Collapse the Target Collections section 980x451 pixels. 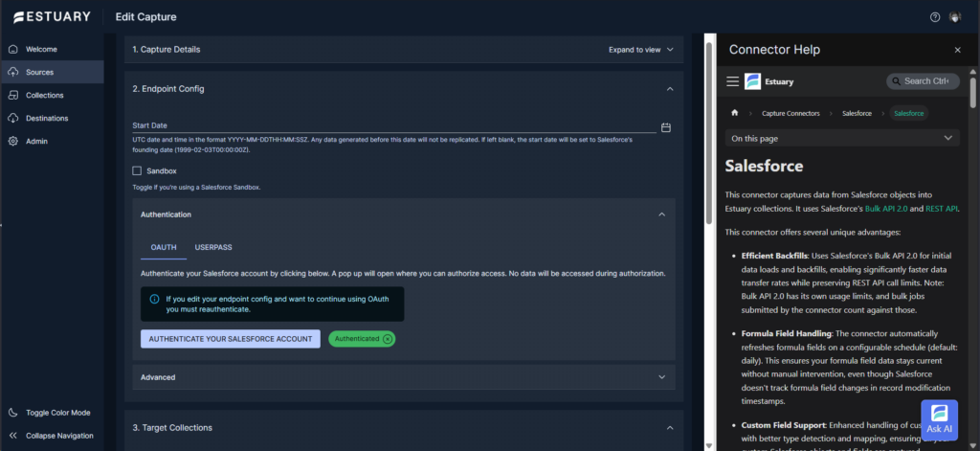click(x=670, y=428)
